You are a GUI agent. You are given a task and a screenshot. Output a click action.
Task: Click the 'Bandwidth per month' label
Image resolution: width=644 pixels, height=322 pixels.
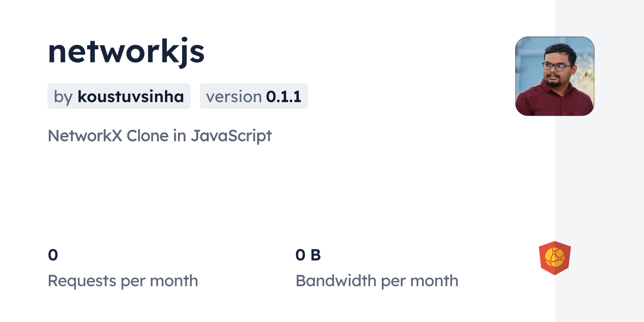(x=377, y=281)
